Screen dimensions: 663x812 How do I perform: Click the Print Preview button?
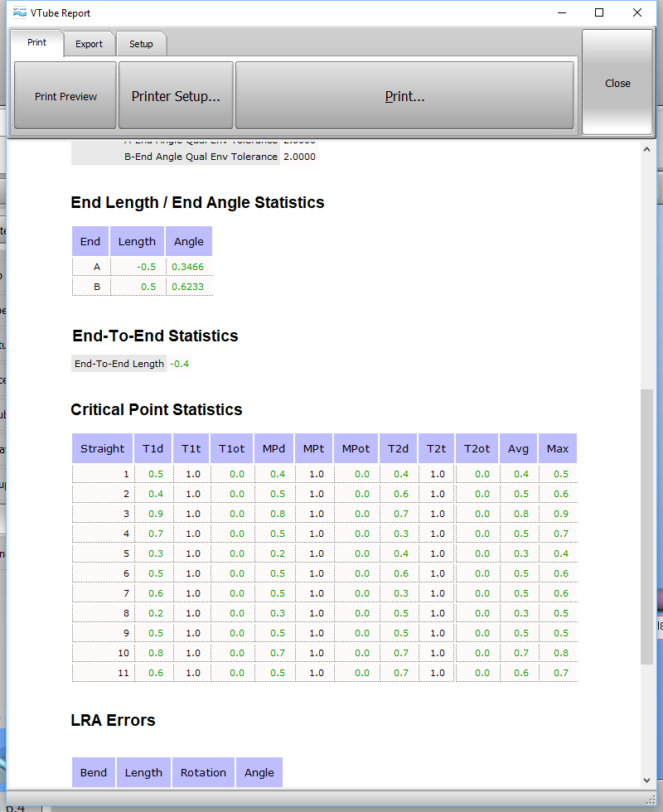click(x=65, y=96)
